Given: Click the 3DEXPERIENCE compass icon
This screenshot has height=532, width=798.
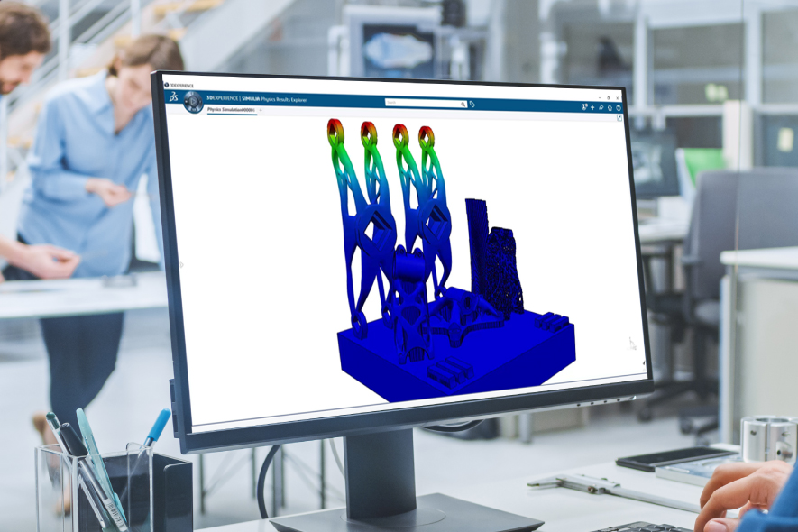Looking at the screenshot, I should pyautogui.click(x=192, y=101).
